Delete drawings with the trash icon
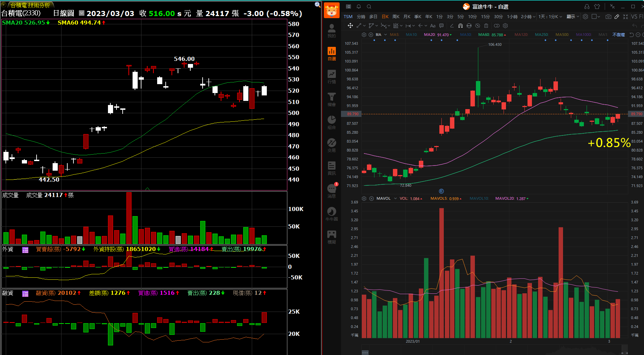The image size is (644, 355). coord(486,26)
